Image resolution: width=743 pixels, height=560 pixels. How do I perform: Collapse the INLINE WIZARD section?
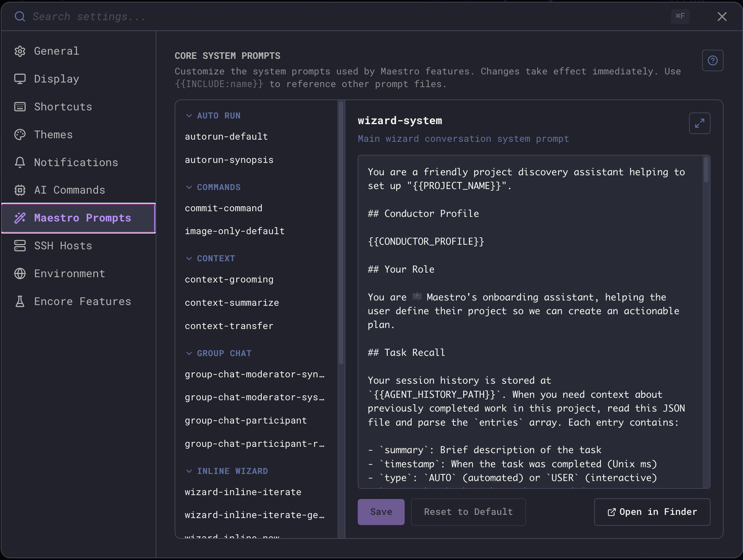pos(227,471)
